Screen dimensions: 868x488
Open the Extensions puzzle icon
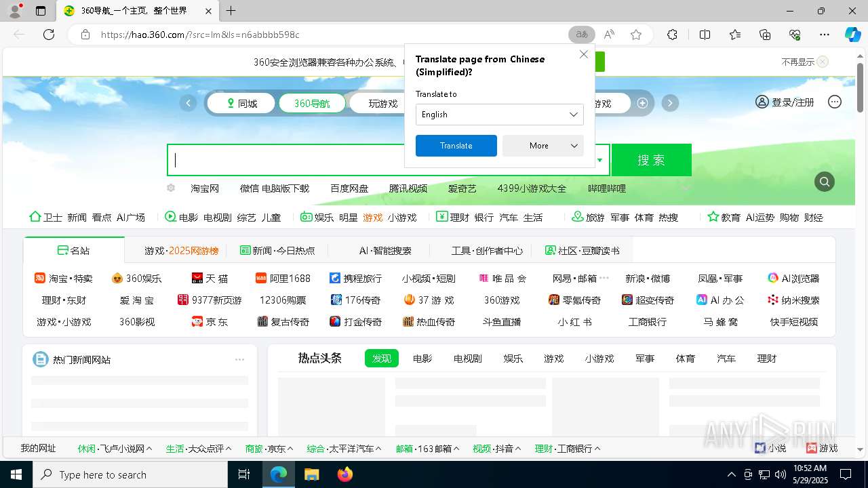pos(672,35)
